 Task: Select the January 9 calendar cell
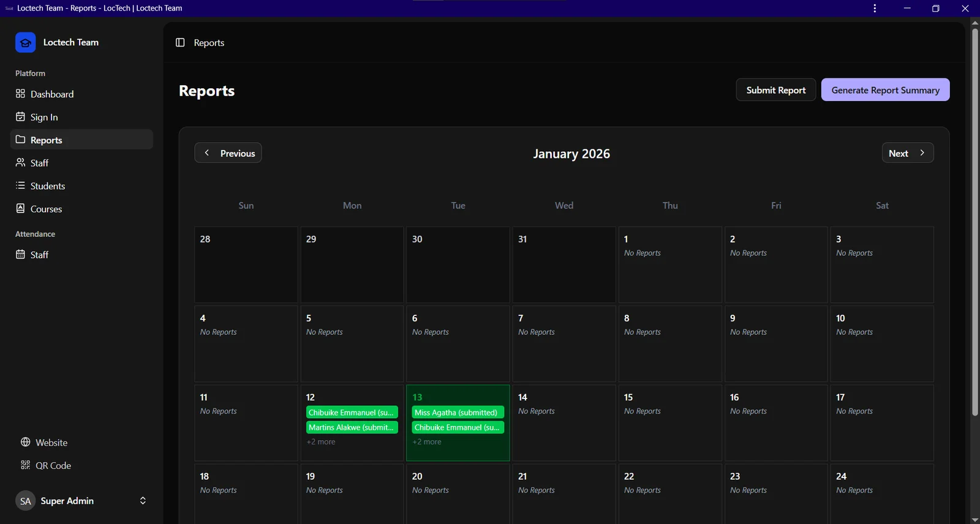pos(776,343)
